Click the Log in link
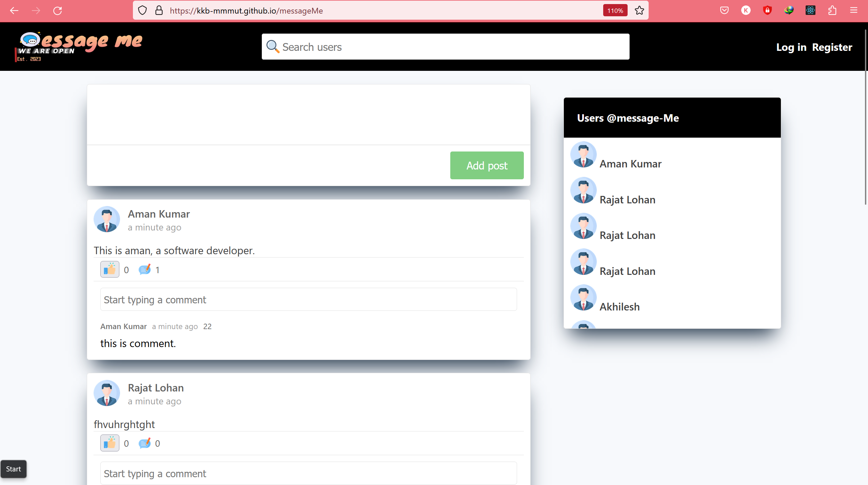The image size is (868, 485). tap(791, 47)
